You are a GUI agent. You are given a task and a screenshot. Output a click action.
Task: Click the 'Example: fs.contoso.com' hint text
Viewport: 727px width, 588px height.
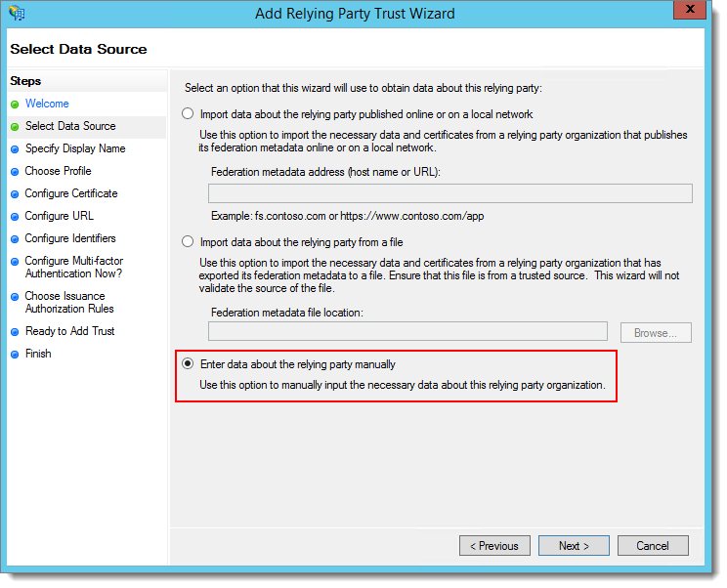(347, 216)
